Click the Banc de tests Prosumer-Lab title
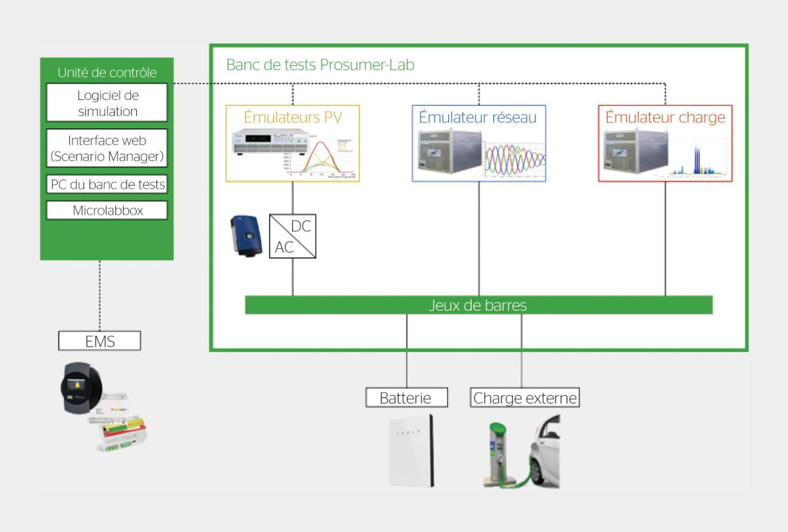Image resolution: width=788 pixels, height=532 pixels. click(320, 65)
